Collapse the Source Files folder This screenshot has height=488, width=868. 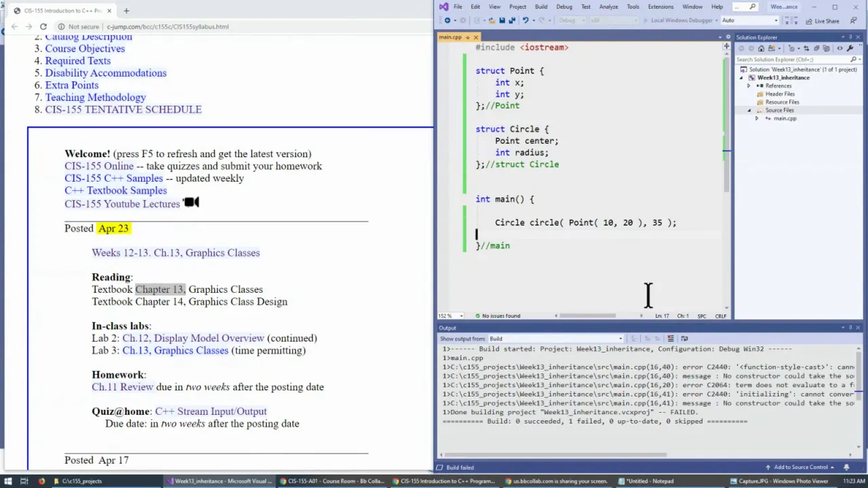click(x=749, y=110)
